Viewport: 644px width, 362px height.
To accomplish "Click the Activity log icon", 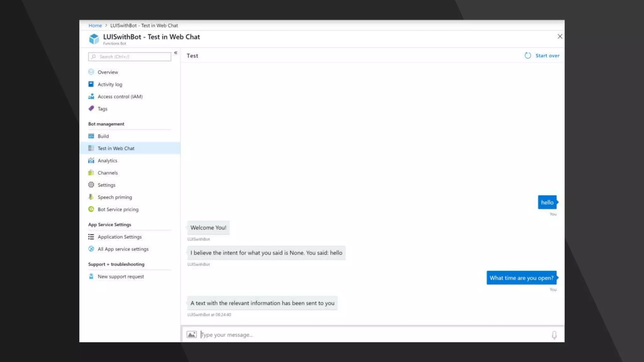I will tap(91, 84).
